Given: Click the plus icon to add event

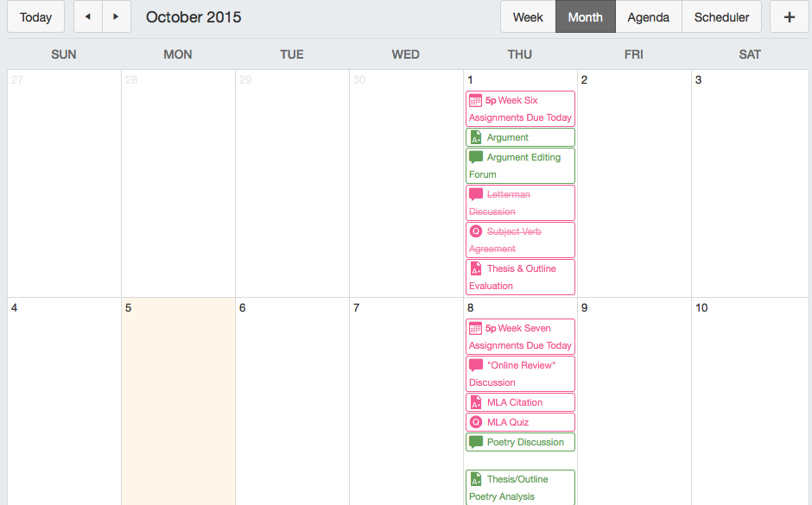Looking at the screenshot, I should [789, 17].
